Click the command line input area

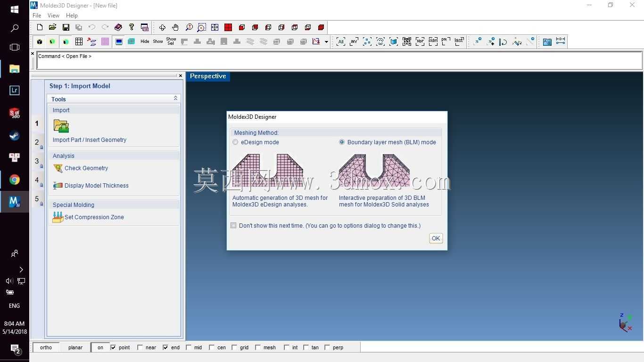coord(339,60)
